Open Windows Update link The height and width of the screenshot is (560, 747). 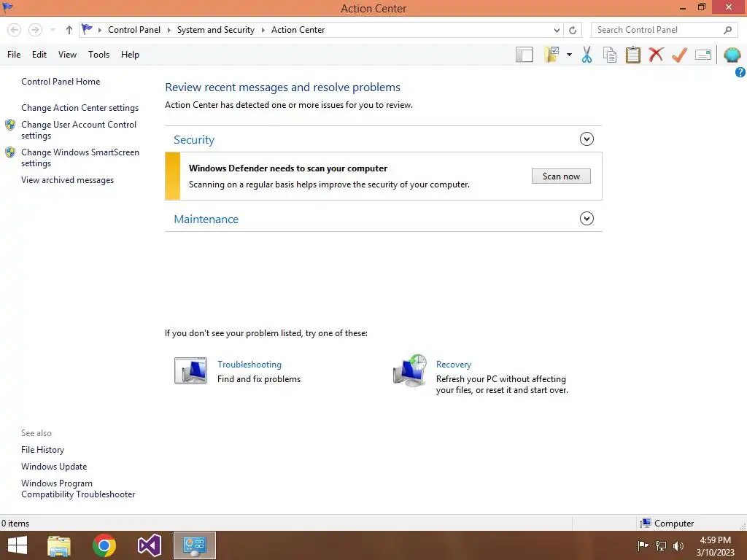54,466
